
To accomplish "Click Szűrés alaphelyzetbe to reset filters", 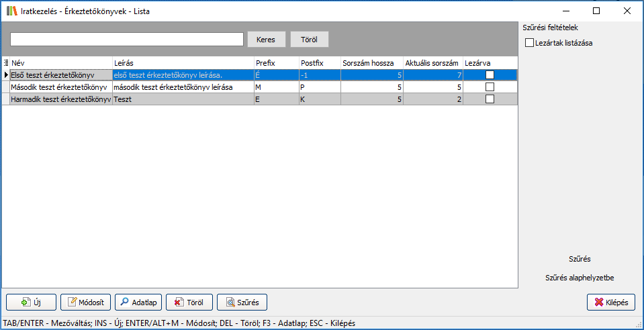I will click(578, 277).
